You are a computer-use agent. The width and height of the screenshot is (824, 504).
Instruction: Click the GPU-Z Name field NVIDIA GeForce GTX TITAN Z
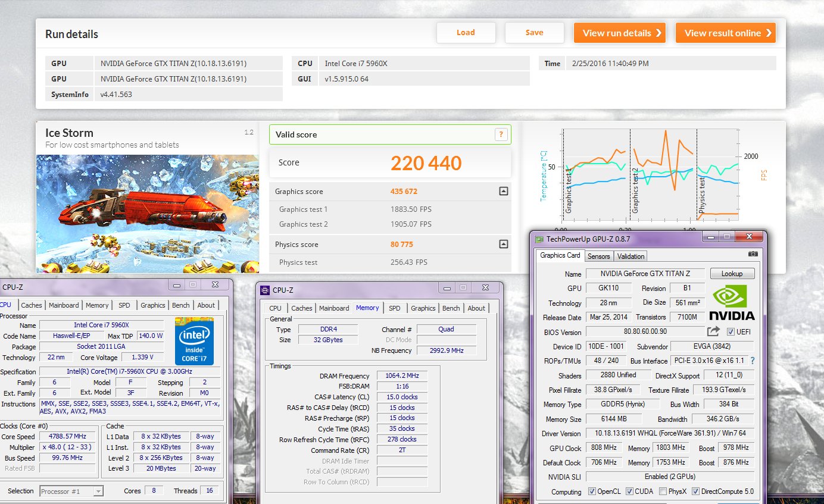[645, 274]
